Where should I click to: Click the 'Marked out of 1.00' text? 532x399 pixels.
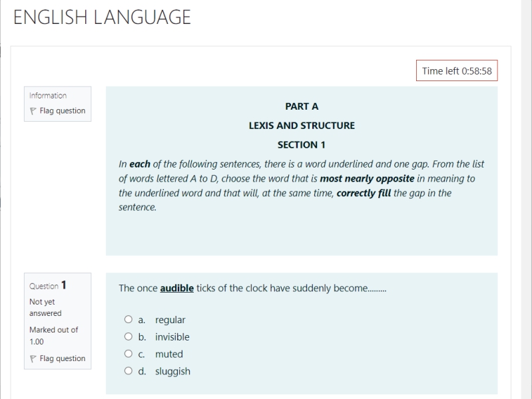pyautogui.click(x=53, y=335)
